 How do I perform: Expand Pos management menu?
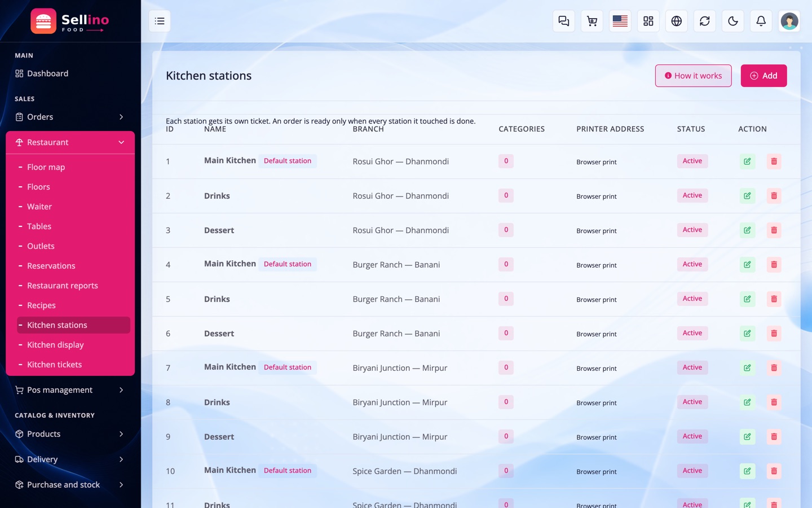click(70, 390)
